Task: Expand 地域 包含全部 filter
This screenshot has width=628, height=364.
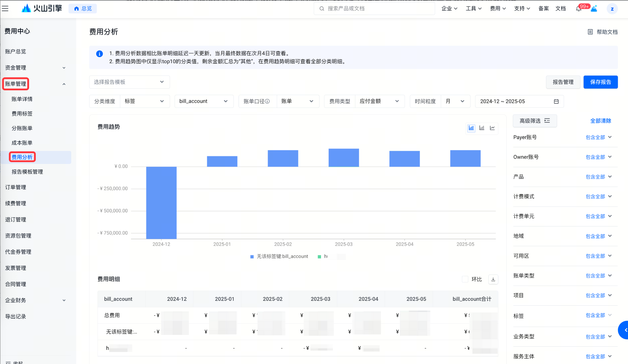Action: tap(599, 236)
